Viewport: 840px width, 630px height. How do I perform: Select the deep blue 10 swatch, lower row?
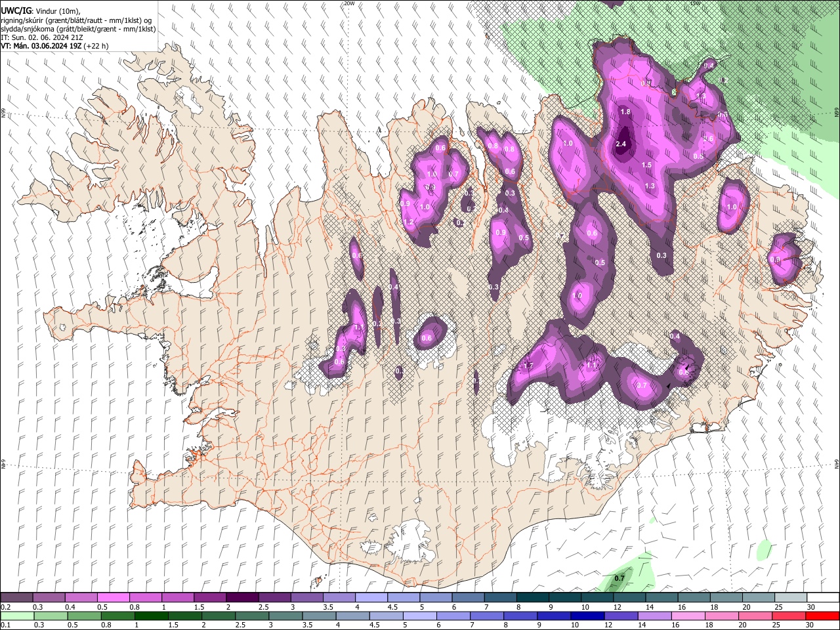(587, 616)
